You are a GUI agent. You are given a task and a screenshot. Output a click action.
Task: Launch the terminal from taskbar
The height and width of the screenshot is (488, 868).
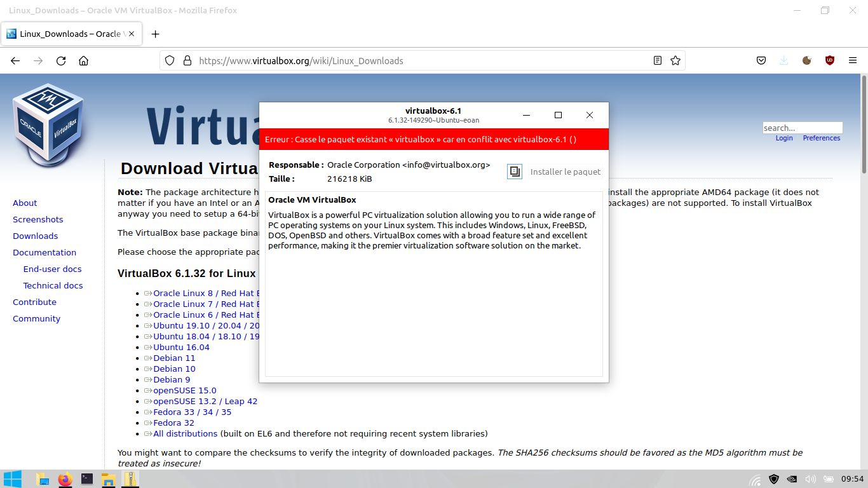coord(87,479)
